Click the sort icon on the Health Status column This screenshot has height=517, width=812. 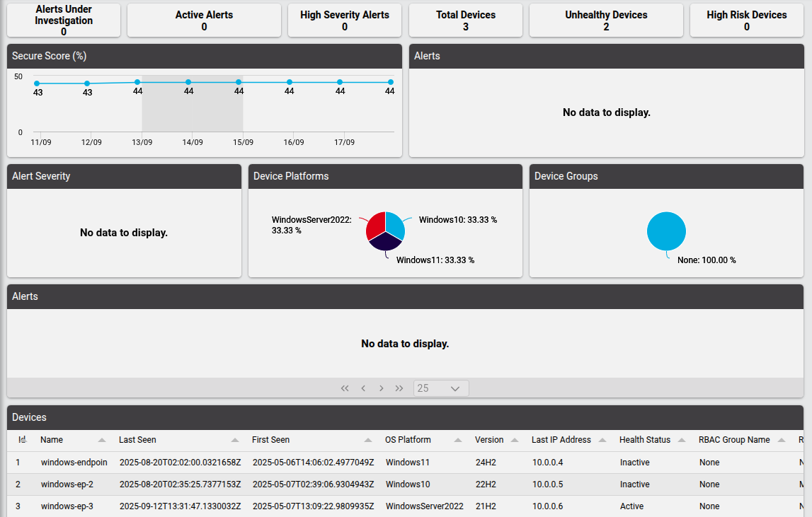683,439
